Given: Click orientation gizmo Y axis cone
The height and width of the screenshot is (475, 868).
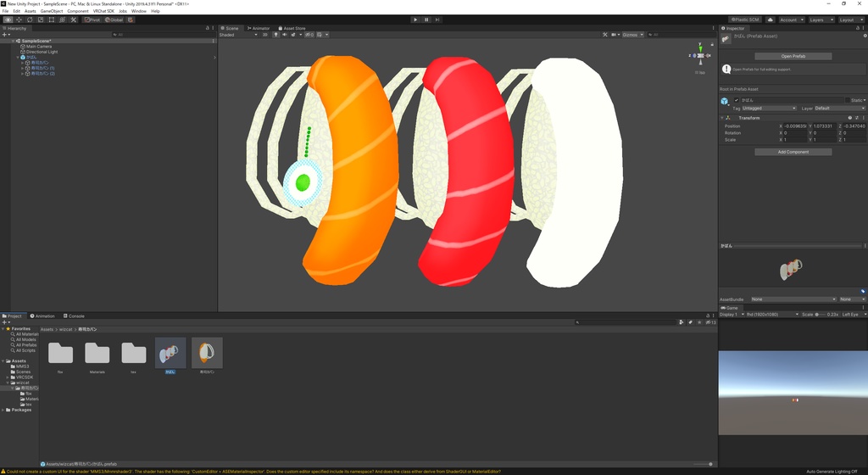Looking at the screenshot, I should click(x=700, y=48).
